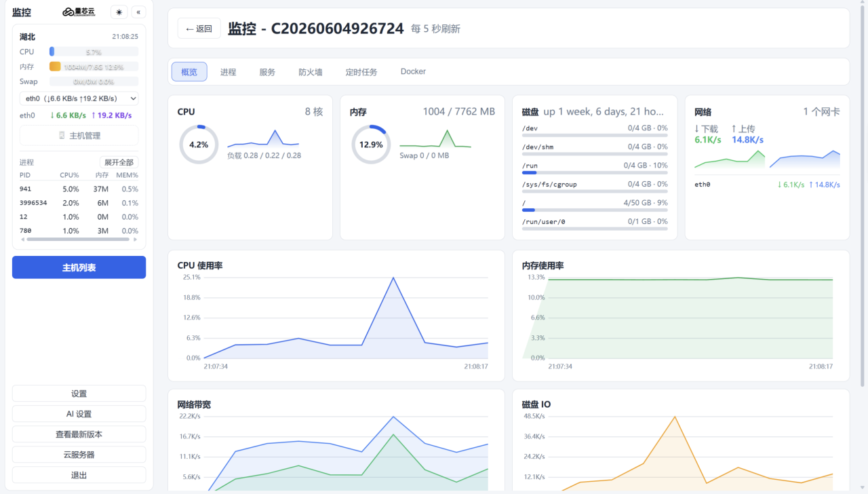Click the process list horizontal scrollbar
The width and height of the screenshot is (868, 494).
[78, 239]
